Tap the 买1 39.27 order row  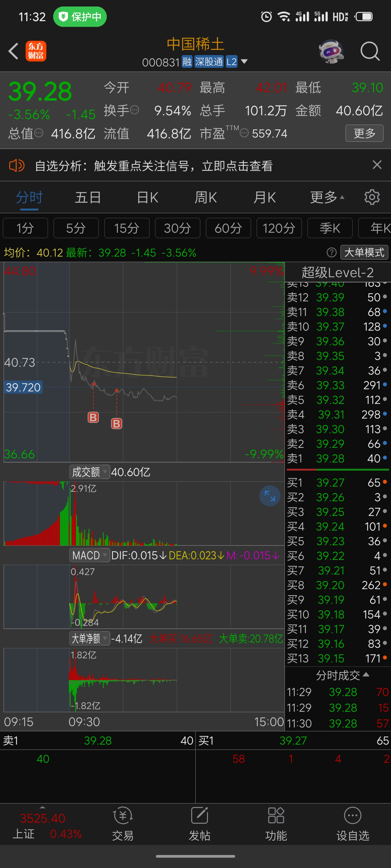pyautogui.click(x=338, y=483)
